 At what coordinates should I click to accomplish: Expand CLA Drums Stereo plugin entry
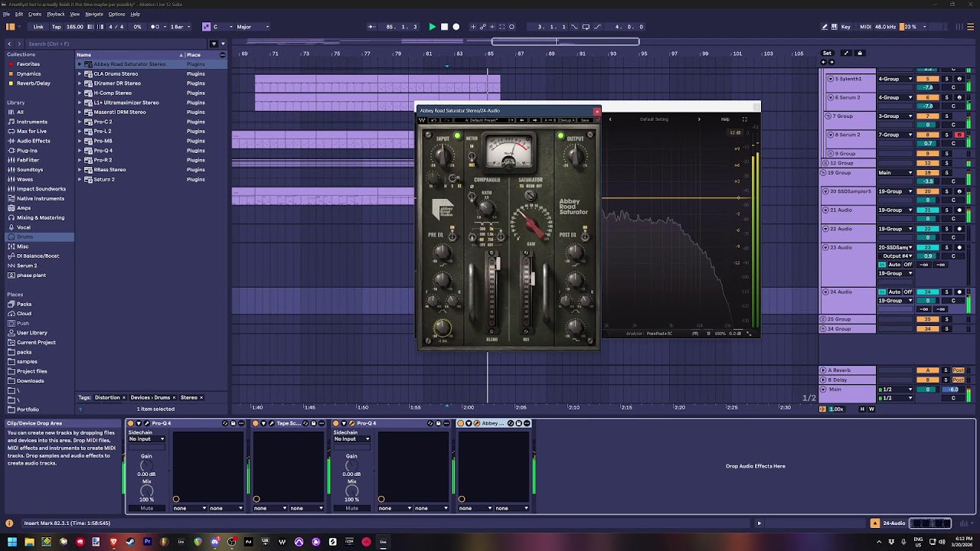pos(80,73)
